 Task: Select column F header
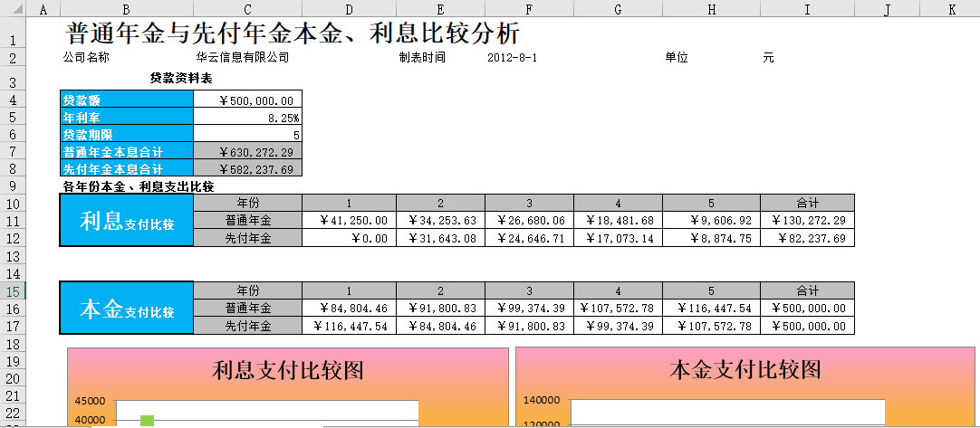[x=528, y=9]
